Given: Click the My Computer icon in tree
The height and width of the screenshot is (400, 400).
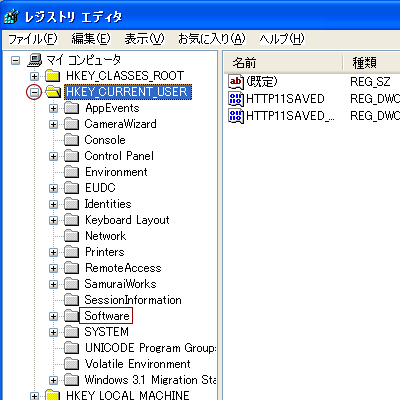Looking at the screenshot, I should [x=35, y=60].
